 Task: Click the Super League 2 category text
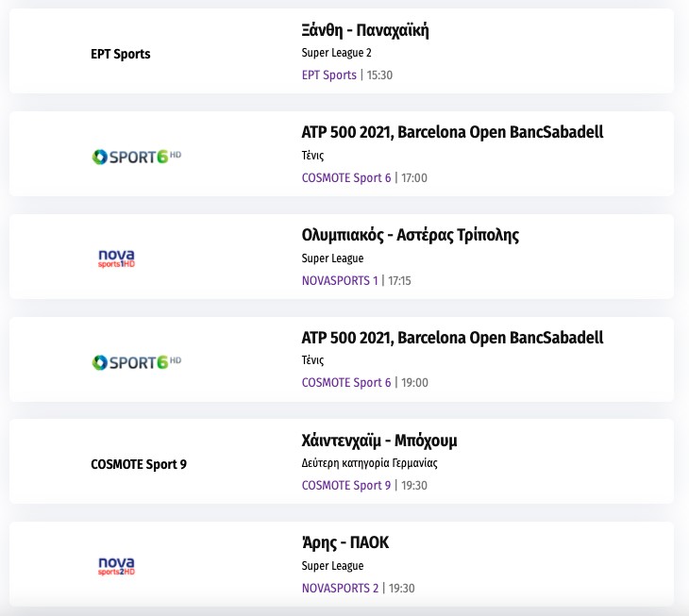(336, 53)
